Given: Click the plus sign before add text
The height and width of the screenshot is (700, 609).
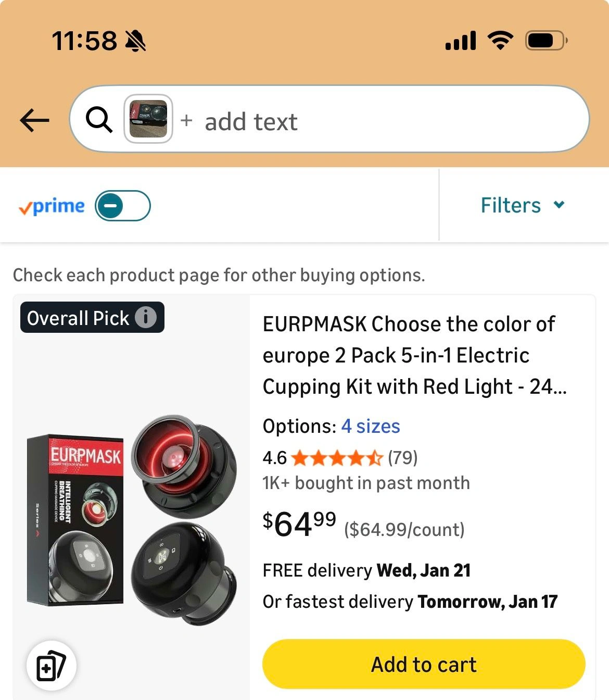Looking at the screenshot, I should pyautogui.click(x=186, y=120).
